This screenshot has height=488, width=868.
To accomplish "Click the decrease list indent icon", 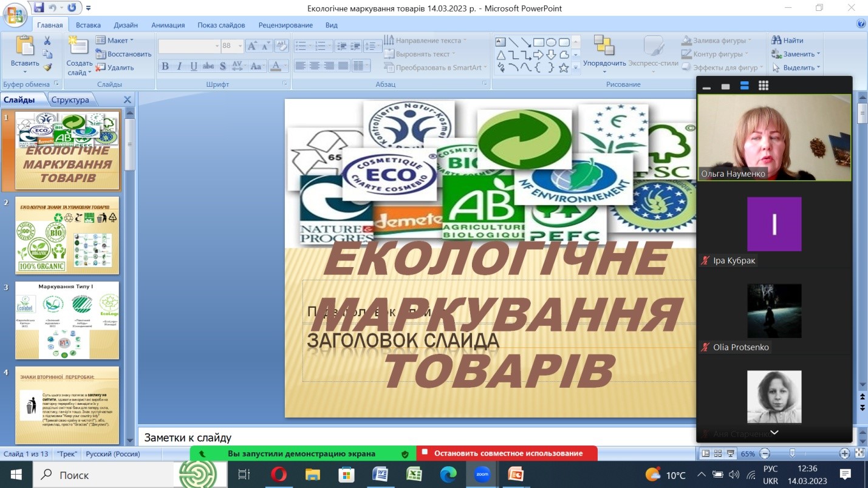I will coord(342,46).
